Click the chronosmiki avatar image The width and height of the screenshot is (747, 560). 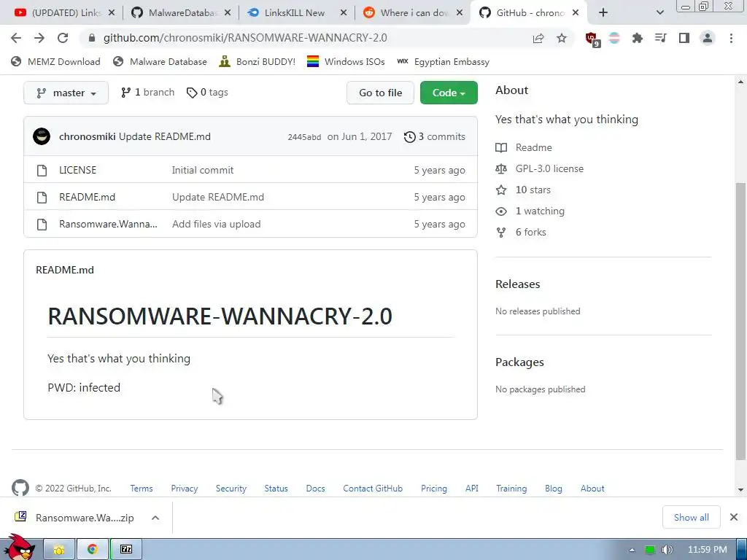(x=42, y=136)
